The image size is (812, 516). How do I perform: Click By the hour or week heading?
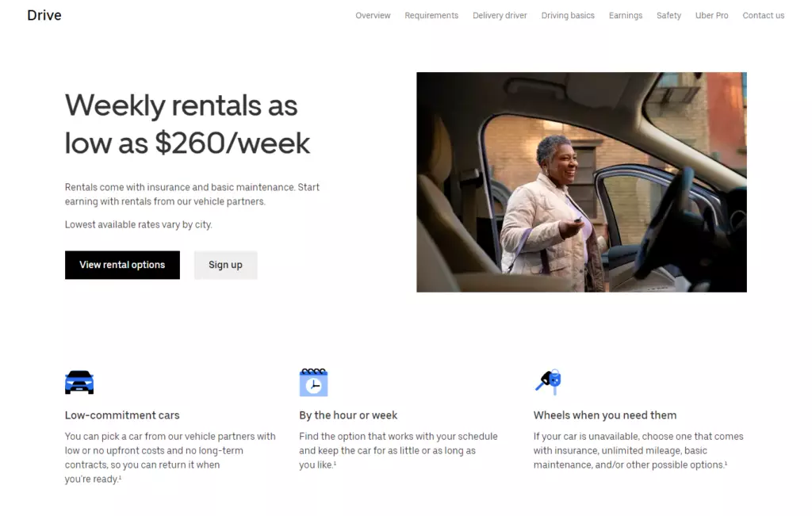(348, 415)
